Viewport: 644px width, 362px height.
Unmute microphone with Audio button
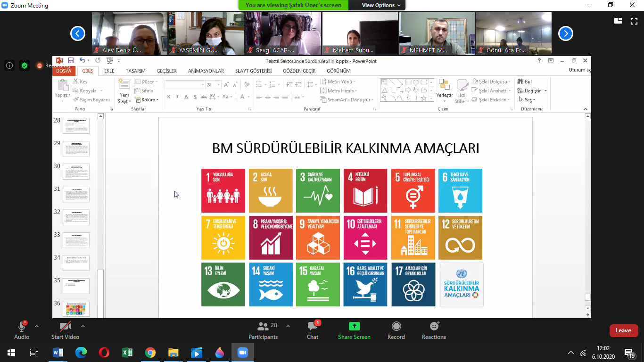[22, 330]
